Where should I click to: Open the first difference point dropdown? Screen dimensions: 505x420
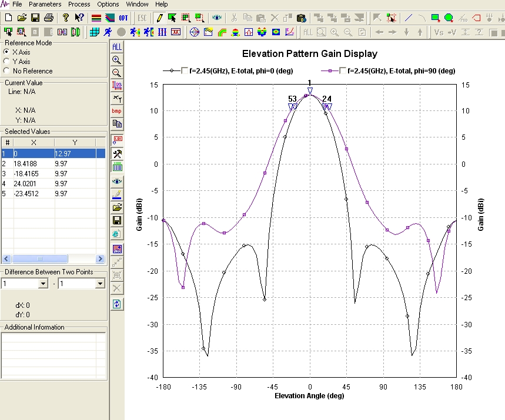pos(42,284)
